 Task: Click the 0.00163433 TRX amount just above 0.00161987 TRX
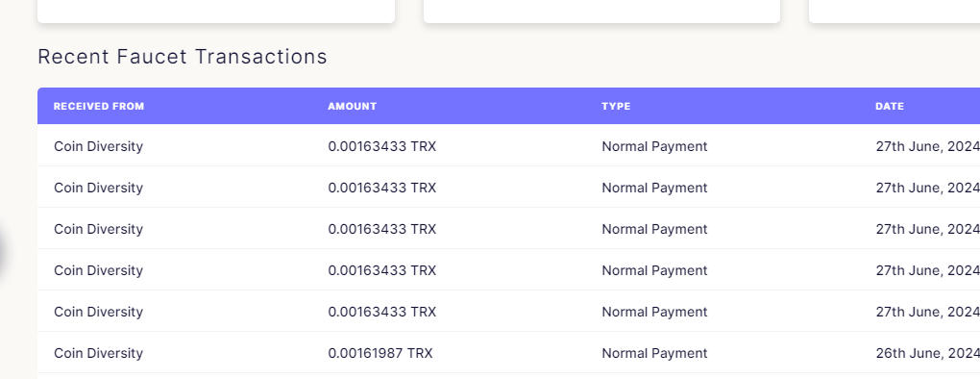pos(381,312)
